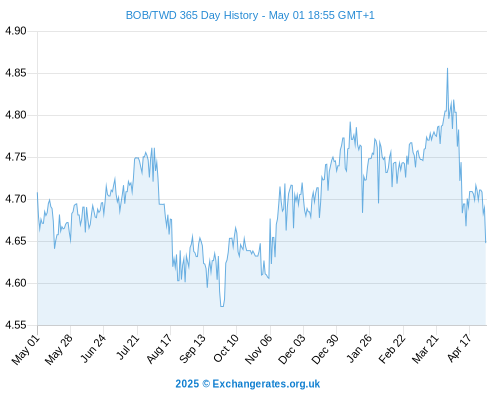The image size is (495, 400).
Task: Select the Nov 06 x-axis date label
Action: click(x=258, y=349)
